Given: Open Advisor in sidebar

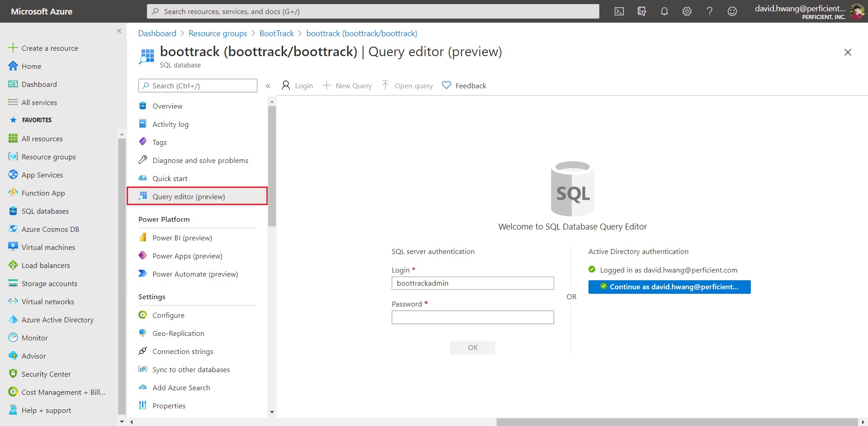Looking at the screenshot, I should [x=33, y=356].
